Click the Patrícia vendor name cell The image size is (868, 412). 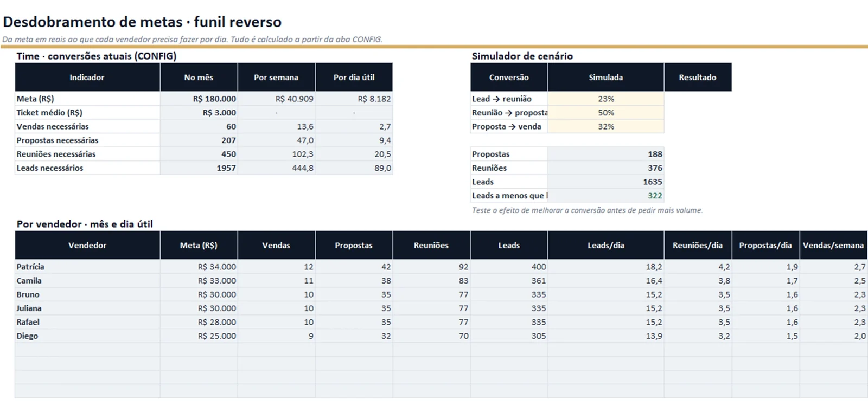click(x=87, y=267)
